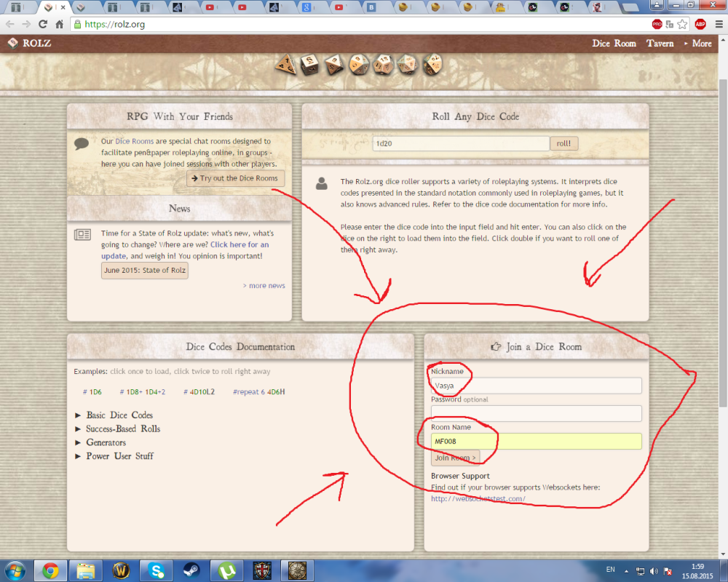Open Steam from the taskbar
This screenshot has height=582, width=728.
pyautogui.click(x=191, y=570)
